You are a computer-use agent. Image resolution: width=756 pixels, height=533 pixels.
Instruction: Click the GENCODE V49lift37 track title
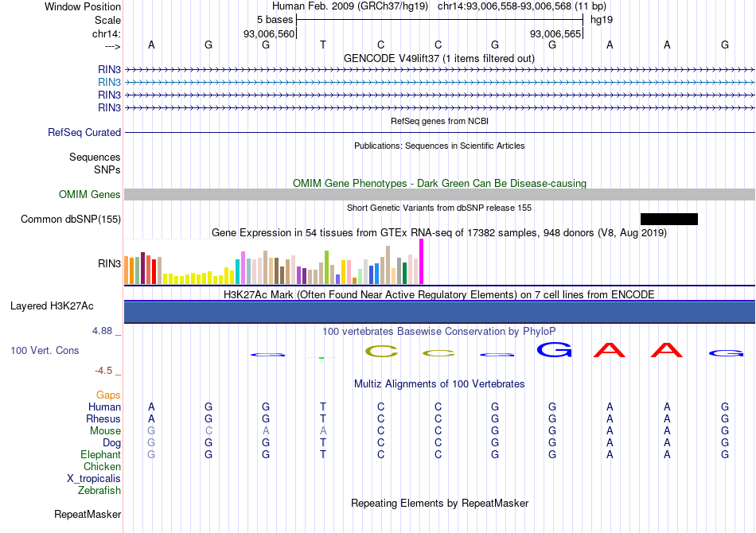[x=439, y=59]
